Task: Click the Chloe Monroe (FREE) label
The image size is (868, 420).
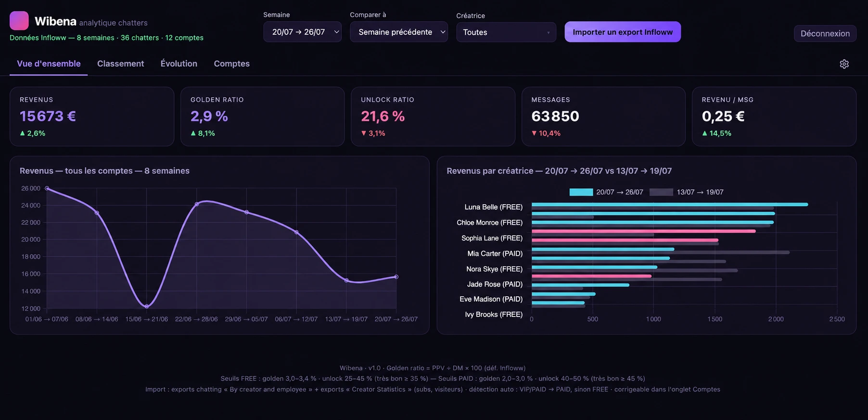Action: [x=489, y=223]
